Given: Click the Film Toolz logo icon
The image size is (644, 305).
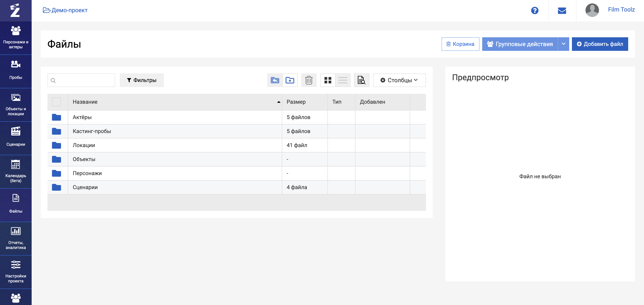Looking at the screenshot, I should [x=15, y=10].
